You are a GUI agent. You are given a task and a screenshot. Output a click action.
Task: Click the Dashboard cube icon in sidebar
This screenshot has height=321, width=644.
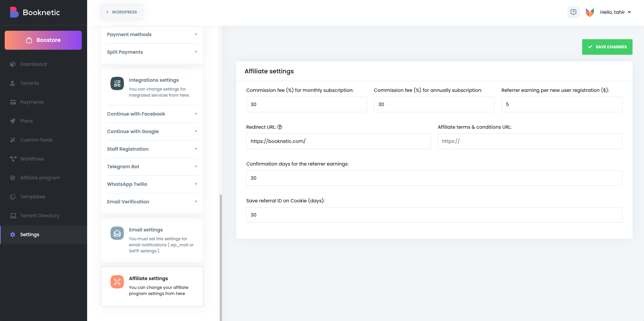pos(13,64)
